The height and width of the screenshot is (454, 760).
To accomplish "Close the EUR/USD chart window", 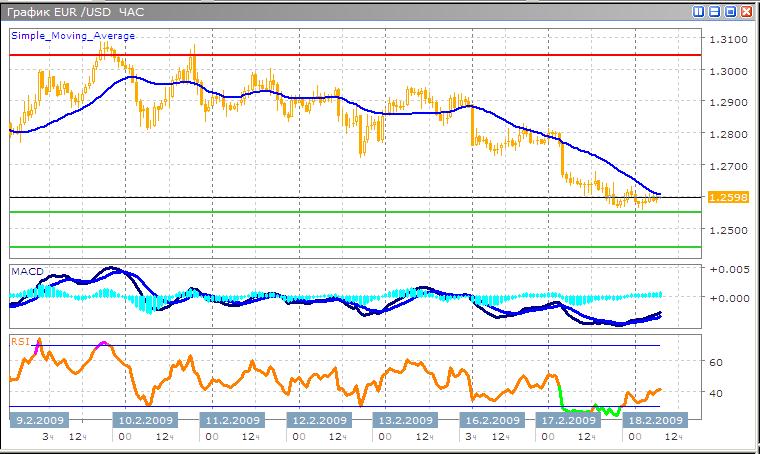I will tap(746, 11).
